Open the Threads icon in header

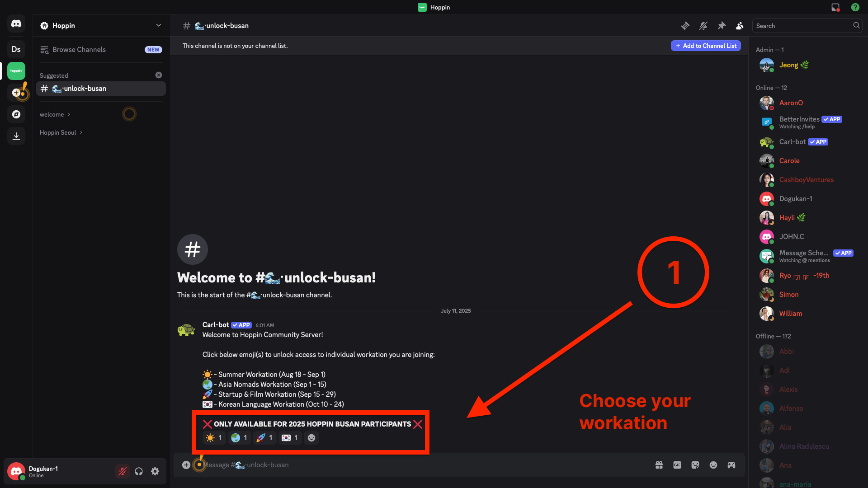point(685,26)
